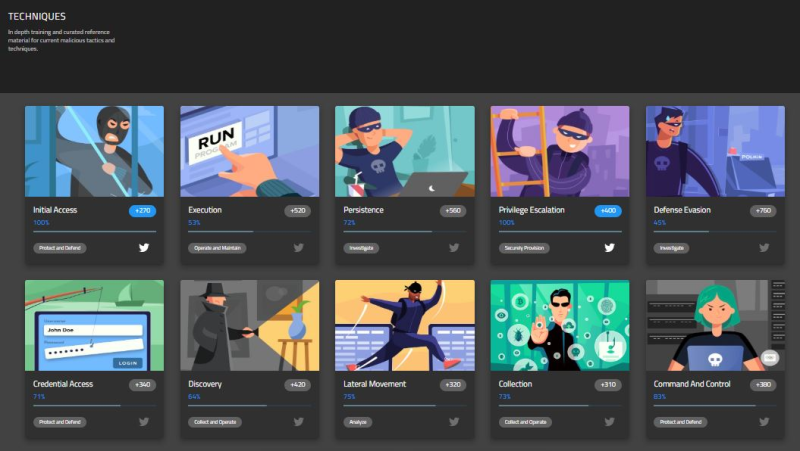Click Twitter icon on Lateral Movement card
This screenshot has height=451, width=800.
[x=454, y=421]
